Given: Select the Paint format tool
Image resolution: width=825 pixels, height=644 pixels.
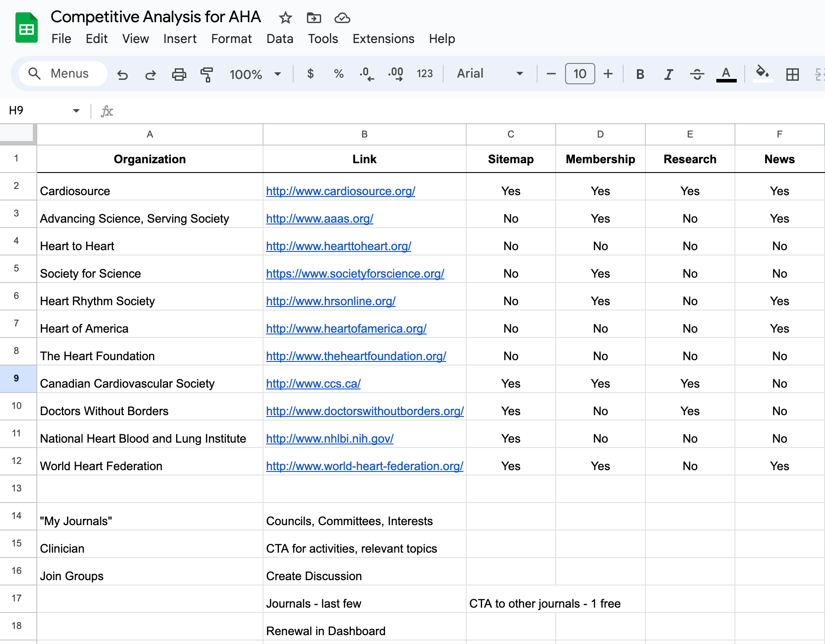Looking at the screenshot, I should tap(207, 74).
